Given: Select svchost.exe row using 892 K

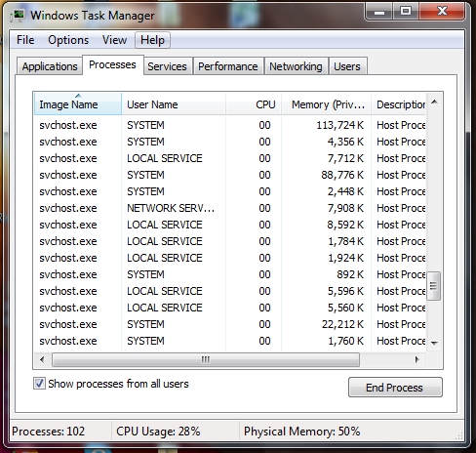Looking at the screenshot, I should coord(229,274).
